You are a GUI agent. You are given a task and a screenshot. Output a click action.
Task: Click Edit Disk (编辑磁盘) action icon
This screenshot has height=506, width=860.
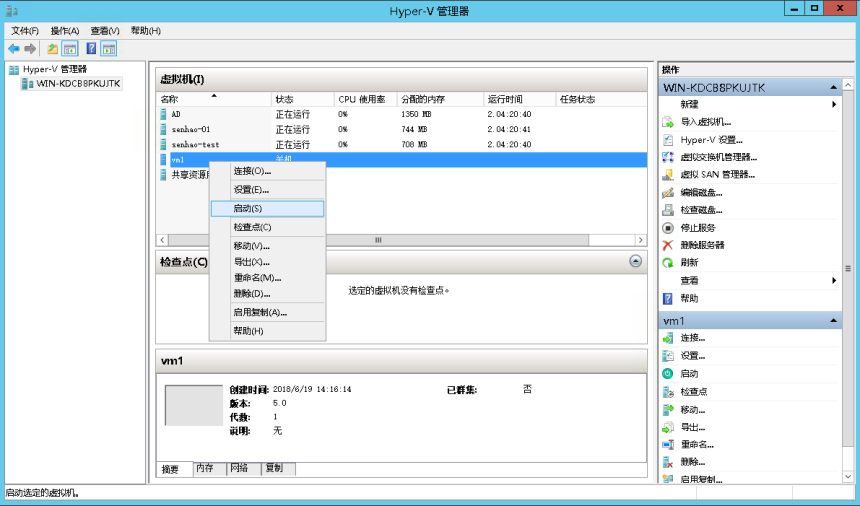[668, 193]
